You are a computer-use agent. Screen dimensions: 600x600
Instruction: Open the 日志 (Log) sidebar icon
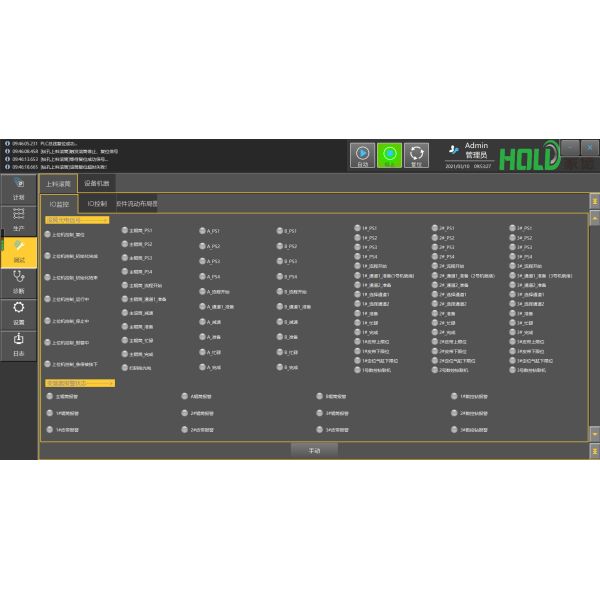[18, 343]
